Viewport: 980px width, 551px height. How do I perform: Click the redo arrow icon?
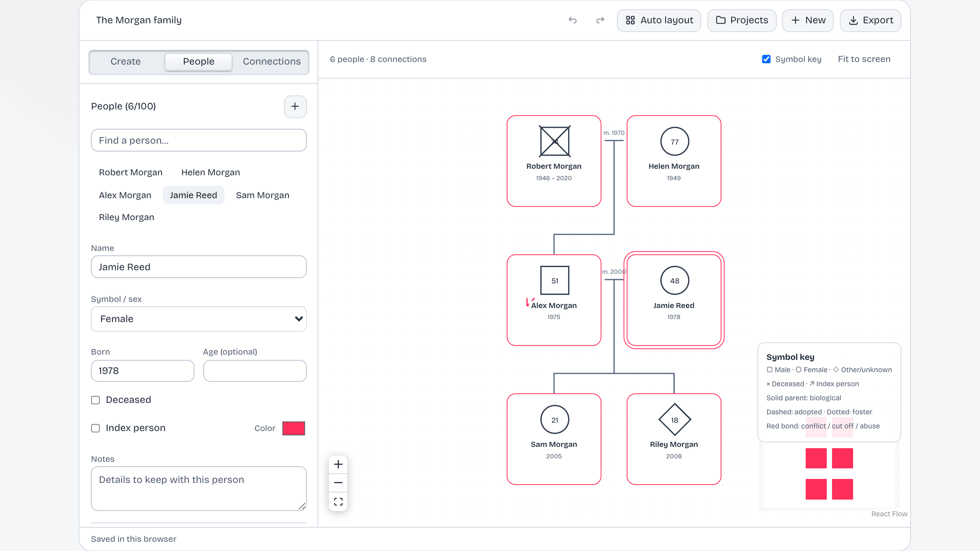[600, 20]
